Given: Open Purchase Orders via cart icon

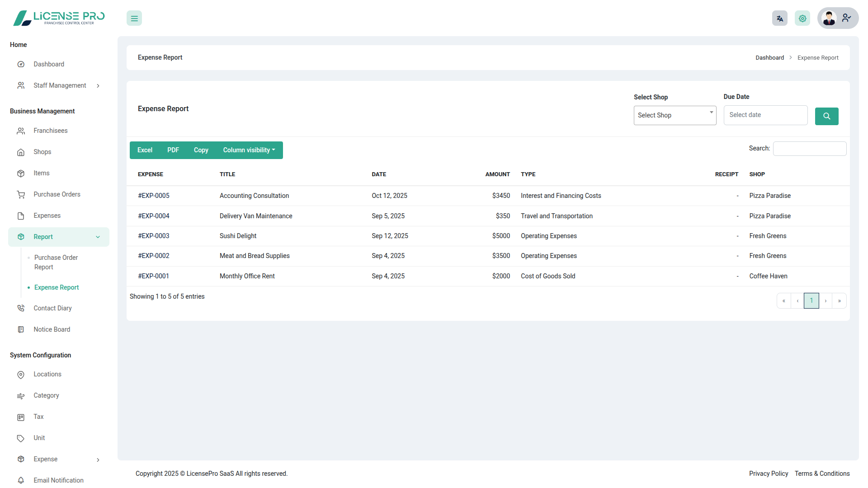Looking at the screenshot, I should (21, 195).
